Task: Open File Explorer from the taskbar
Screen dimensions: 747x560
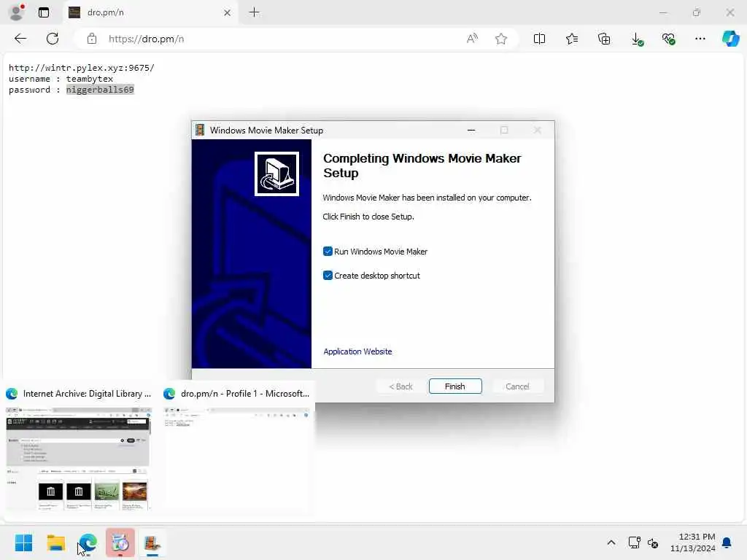Action: coord(55,542)
